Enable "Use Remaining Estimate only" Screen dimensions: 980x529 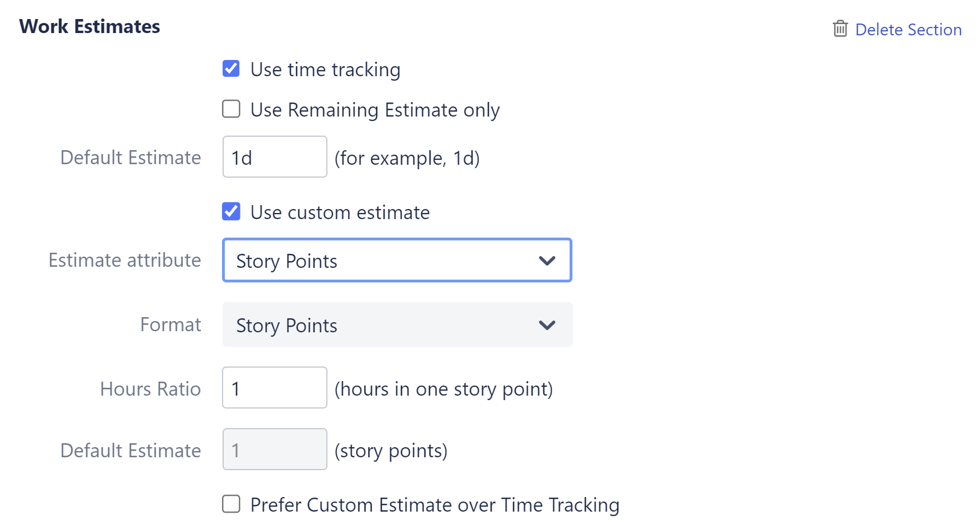pos(231,110)
